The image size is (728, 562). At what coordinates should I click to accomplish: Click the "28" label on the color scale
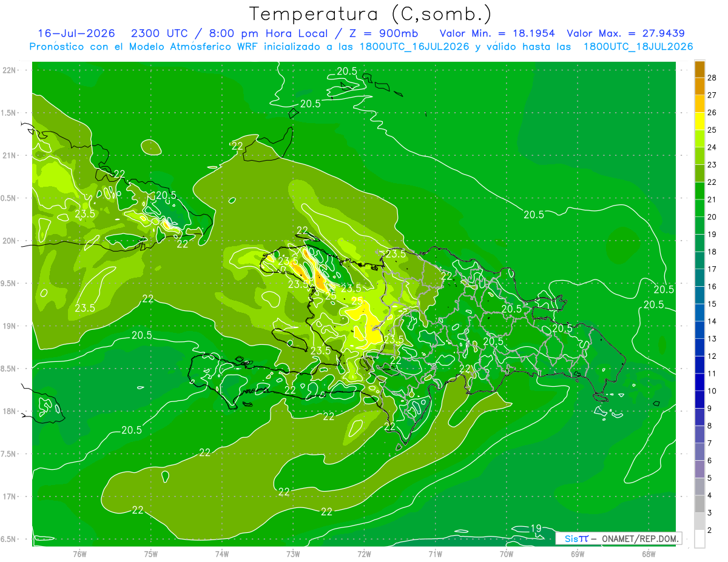pos(712,78)
